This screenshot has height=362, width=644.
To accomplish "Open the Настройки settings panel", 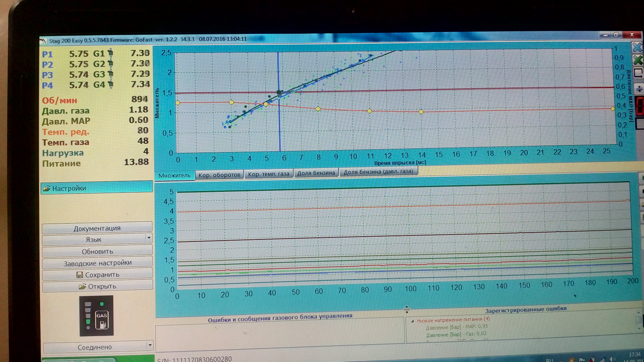I will [97, 188].
